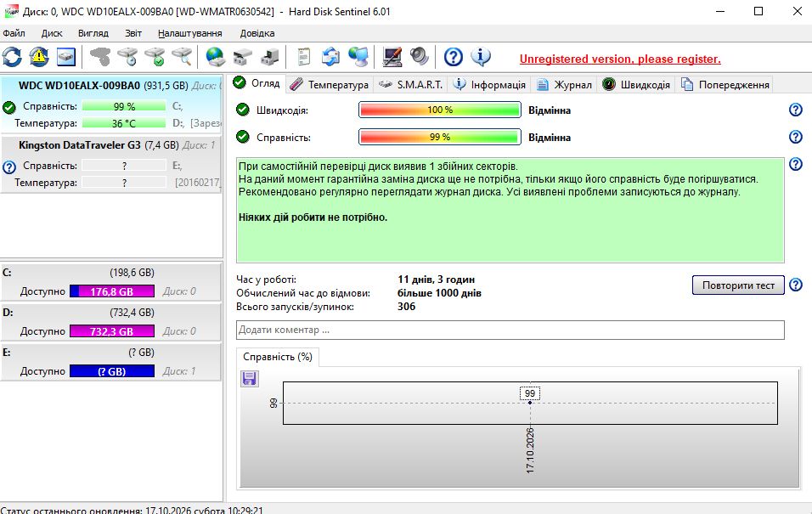Click the D: drive 732,3 GB free bar
This screenshot has width=812, height=514.
[112, 331]
